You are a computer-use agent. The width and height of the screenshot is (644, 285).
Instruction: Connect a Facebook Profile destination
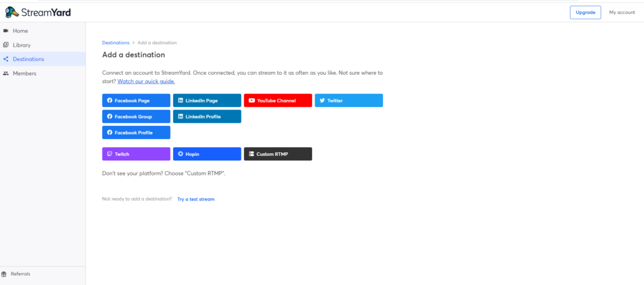tap(136, 132)
